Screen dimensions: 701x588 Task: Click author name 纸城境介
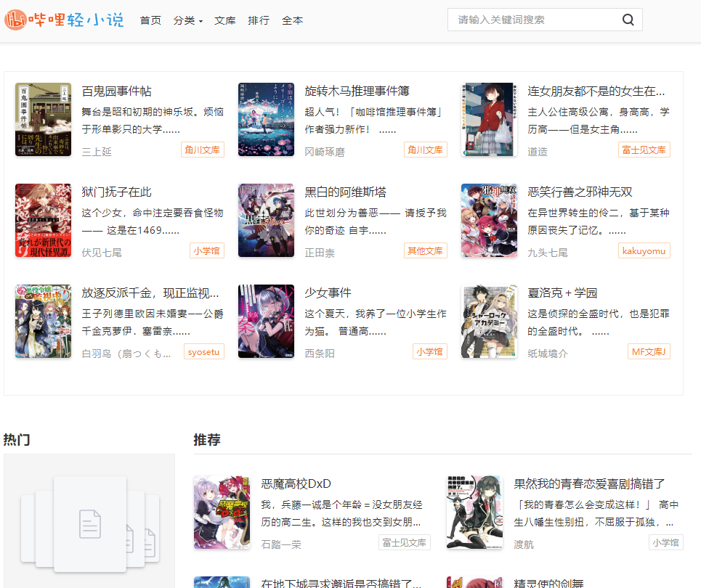pos(548,354)
